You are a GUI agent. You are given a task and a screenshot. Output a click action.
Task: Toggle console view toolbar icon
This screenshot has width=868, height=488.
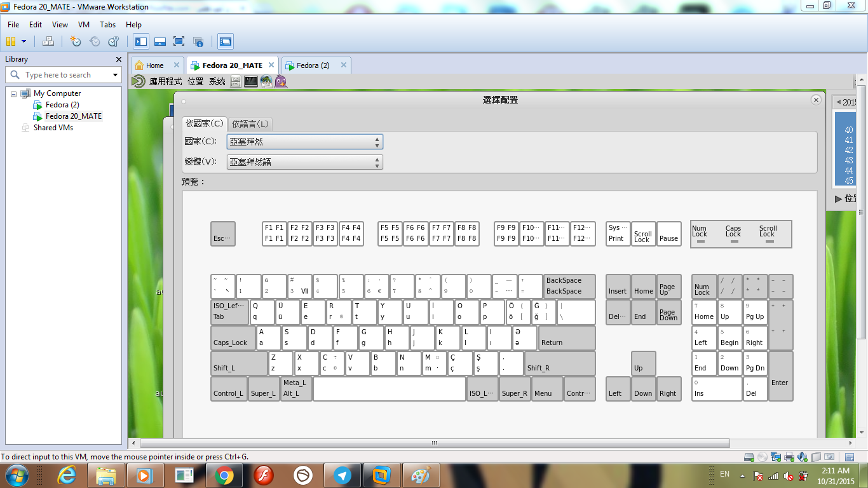[x=225, y=41]
